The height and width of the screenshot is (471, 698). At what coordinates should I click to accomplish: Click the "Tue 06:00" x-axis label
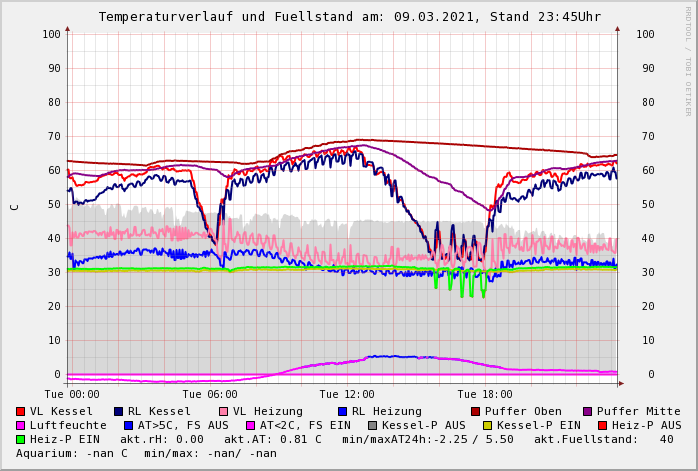pos(210,394)
